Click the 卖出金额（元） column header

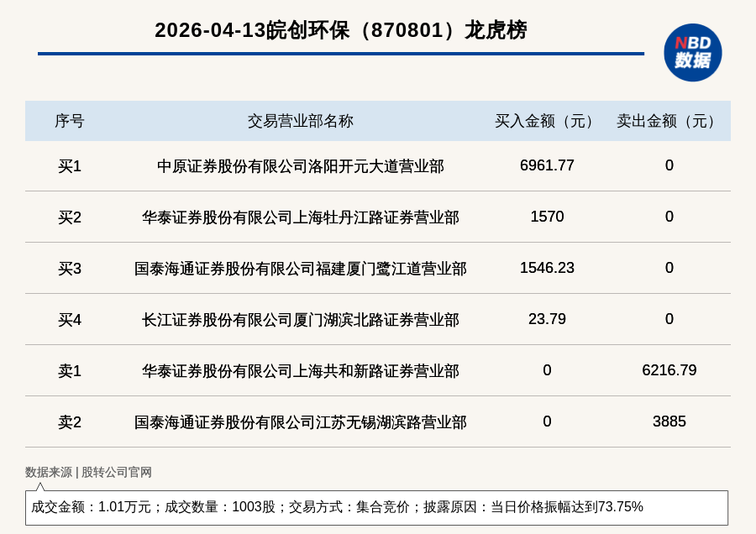pos(669,121)
